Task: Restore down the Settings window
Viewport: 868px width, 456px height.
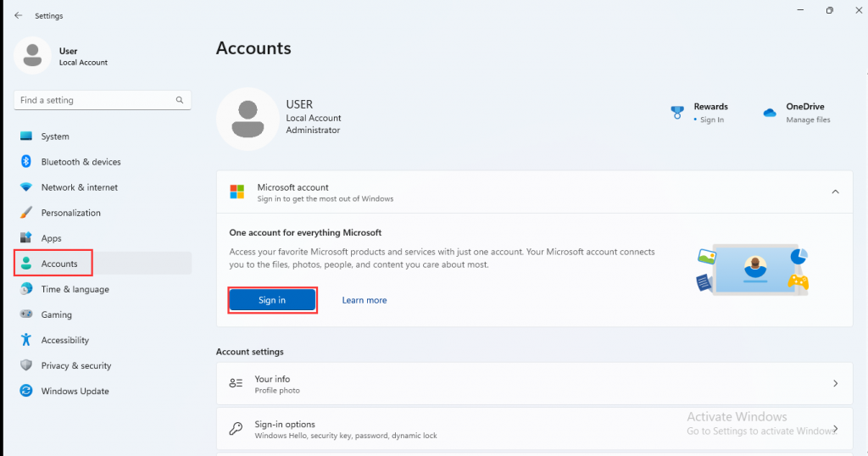Action: [829, 10]
